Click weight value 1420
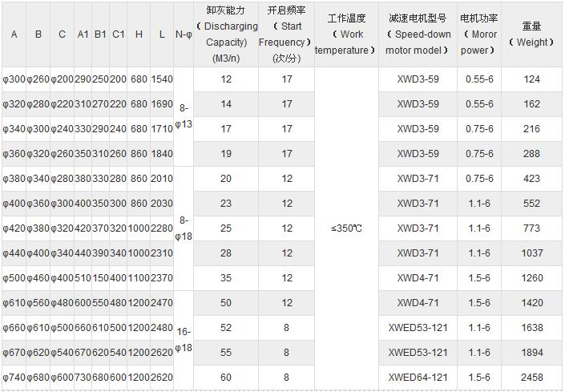 click(x=532, y=303)
